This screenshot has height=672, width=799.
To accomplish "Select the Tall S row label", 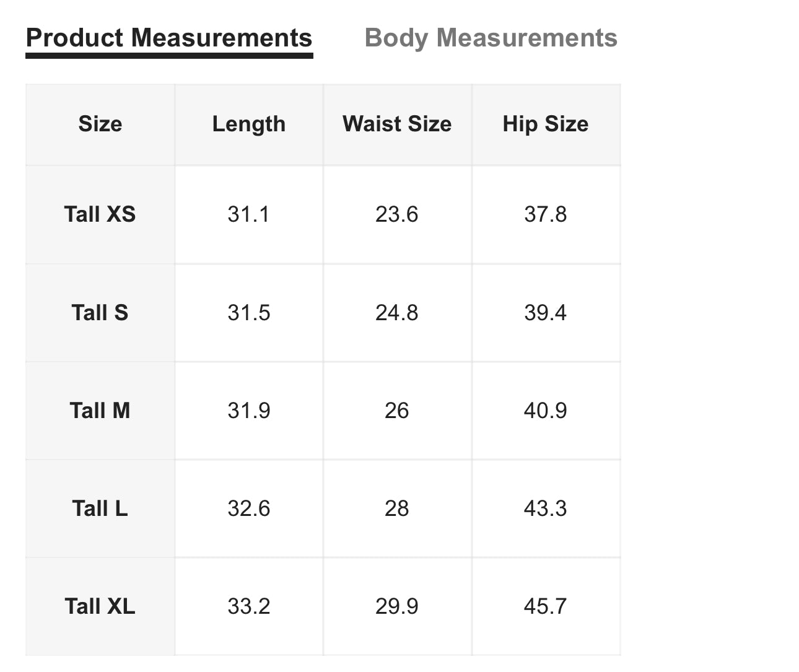I will pyautogui.click(x=100, y=313).
